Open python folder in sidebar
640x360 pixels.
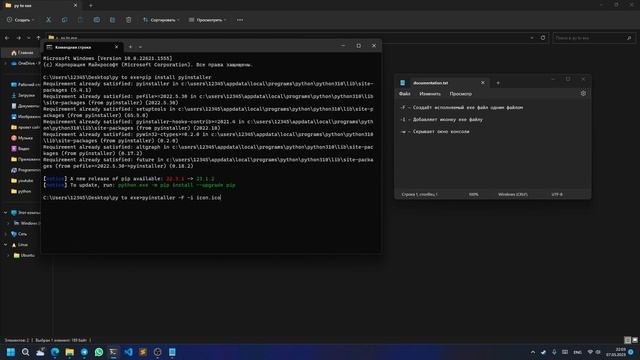21,191
